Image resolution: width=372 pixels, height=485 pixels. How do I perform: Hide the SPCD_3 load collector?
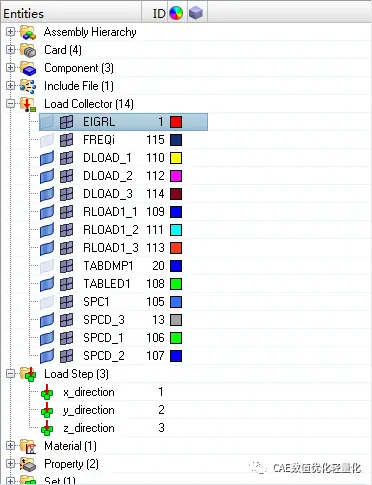pos(47,320)
